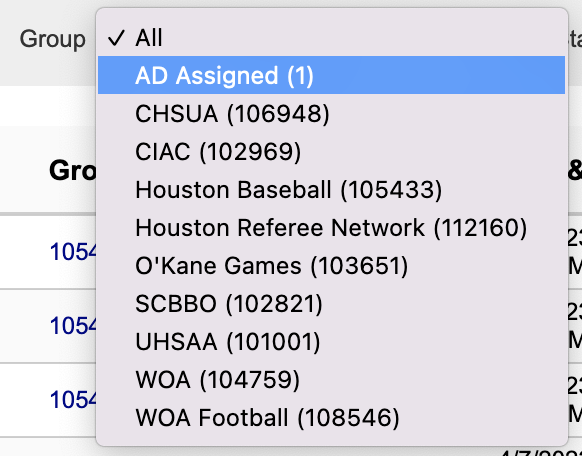Viewport: 582px width, 456px height.
Task: Click the word Network in Houston Referee
Action: tap(378, 227)
